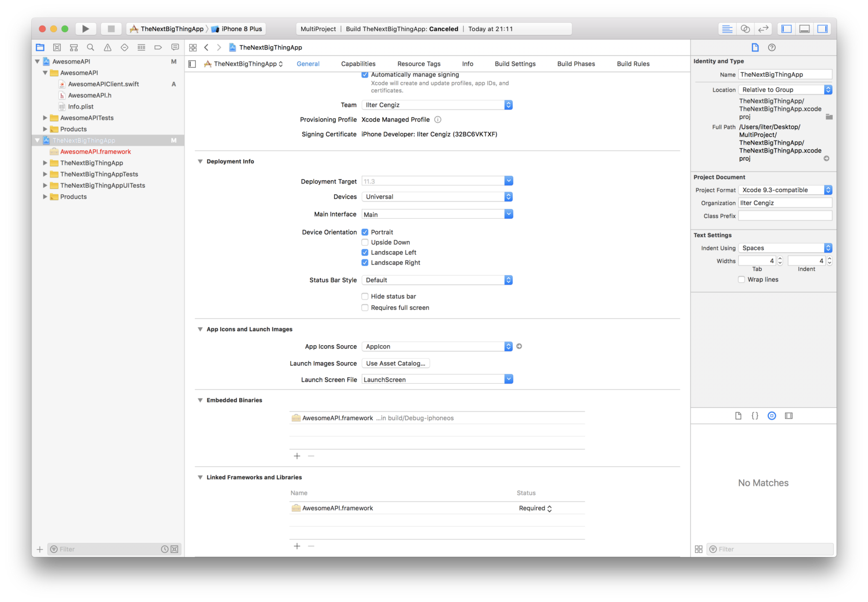The image size is (868, 602).
Task: Open the Source Control navigator
Action: 57,47
